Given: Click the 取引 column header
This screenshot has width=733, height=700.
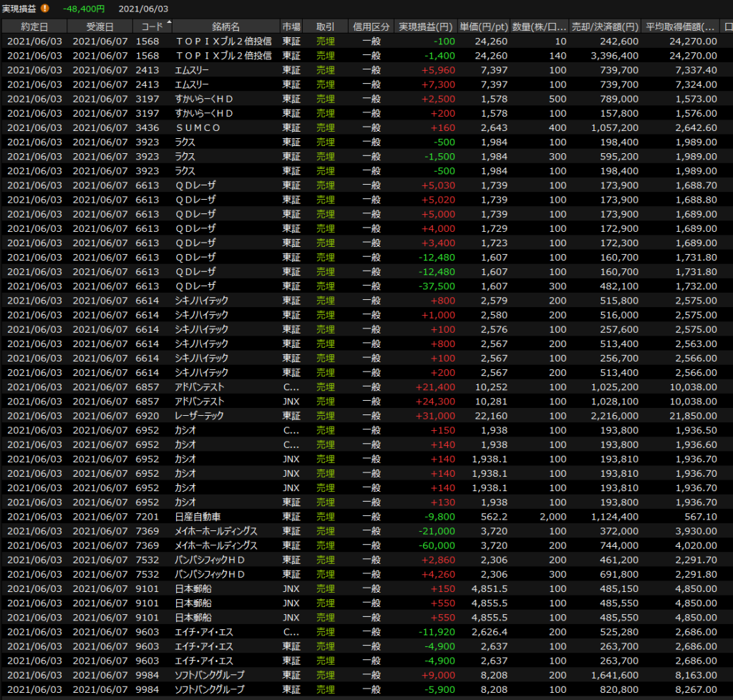Looking at the screenshot, I should point(325,26).
